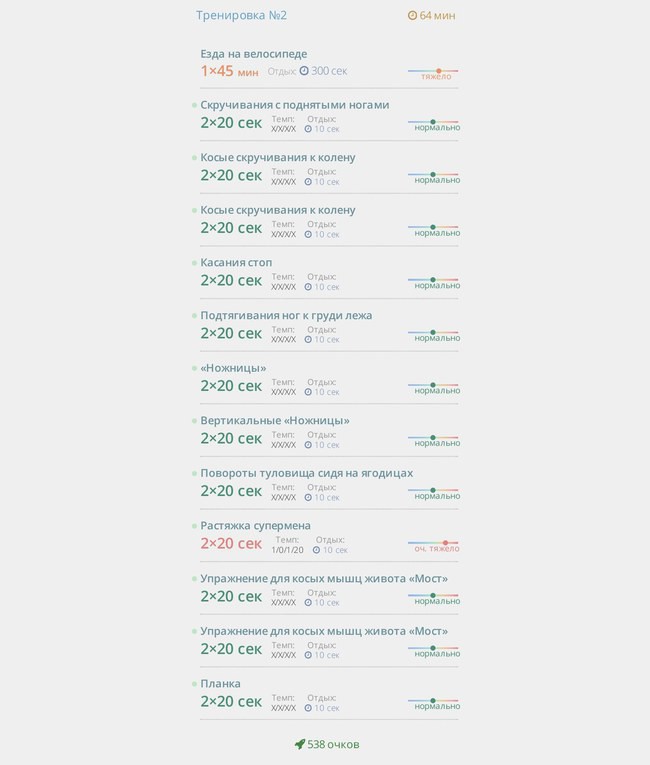Click the rest clock icon under Касания стоп

tap(308, 287)
